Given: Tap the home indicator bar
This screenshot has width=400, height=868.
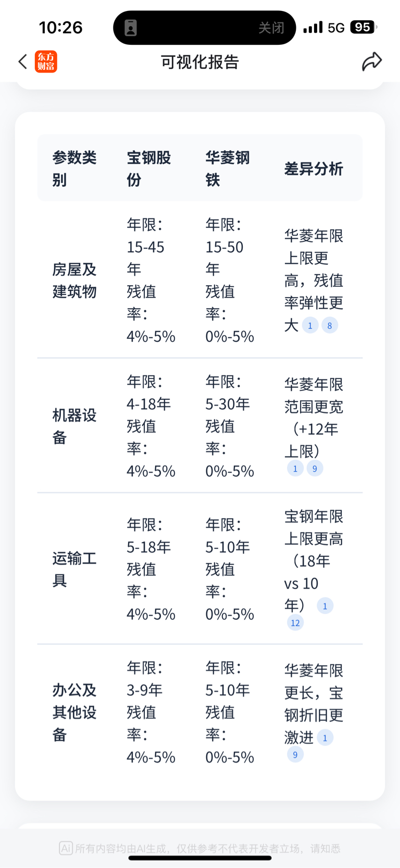Looking at the screenshot, I should click(200, 858).
